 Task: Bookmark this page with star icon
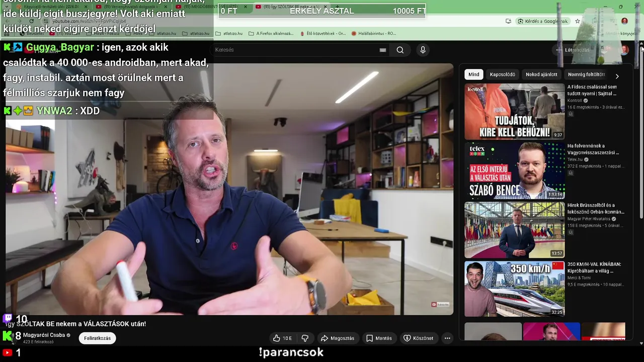click(578, 21)
